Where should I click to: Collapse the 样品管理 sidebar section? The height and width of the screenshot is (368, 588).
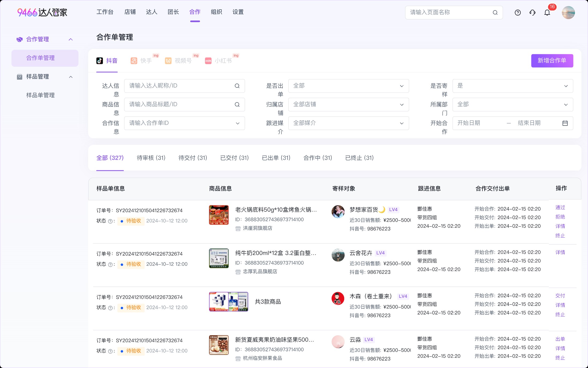(x=71, y=77)
